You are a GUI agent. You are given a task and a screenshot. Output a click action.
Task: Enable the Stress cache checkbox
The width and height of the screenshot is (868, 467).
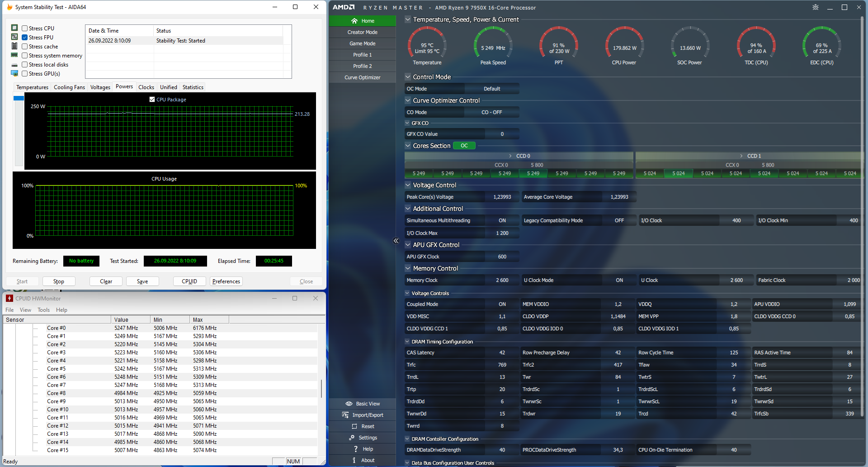click(25, 47)
